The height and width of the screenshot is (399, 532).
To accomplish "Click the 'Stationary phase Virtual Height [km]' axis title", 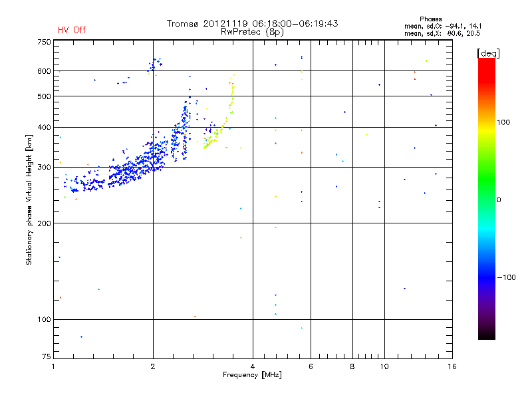I will [x=29, y=200].
